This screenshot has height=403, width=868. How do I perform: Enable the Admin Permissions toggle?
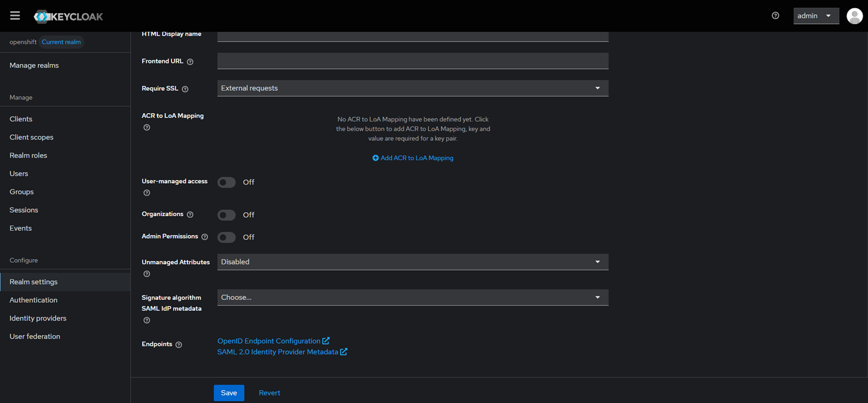pyautogui.click(x=227, y=237)
